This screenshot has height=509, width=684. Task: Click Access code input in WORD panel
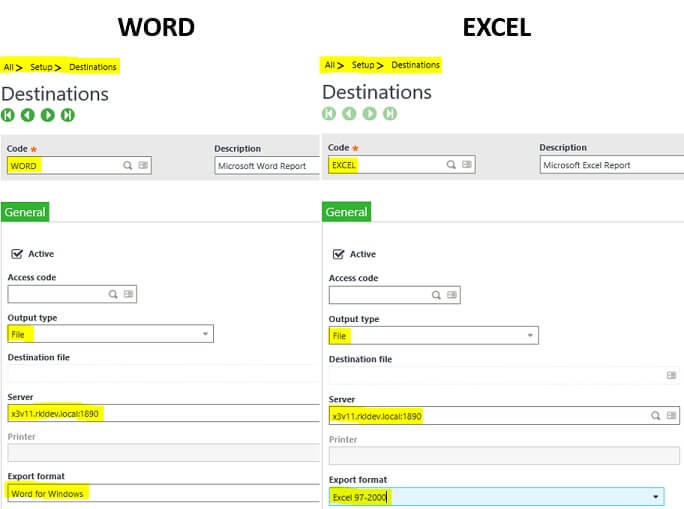point(72,294)
